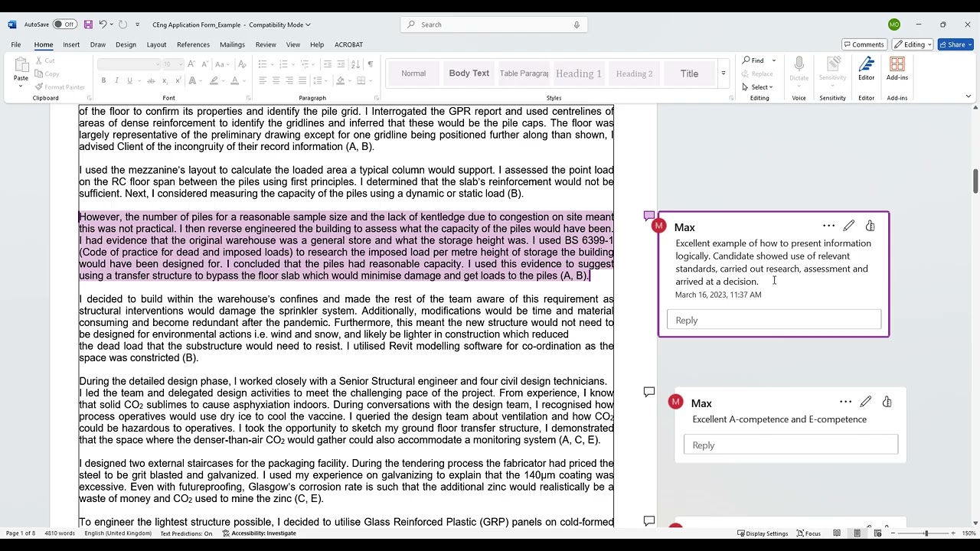The image size is (980, 551).
Task: Toggle Bold formatting
Action: [103, 80]
